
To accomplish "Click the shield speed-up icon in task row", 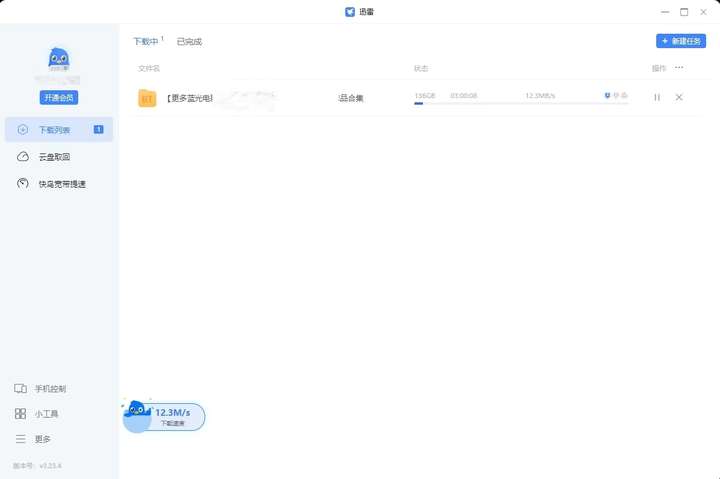I will click(x=607, y=96).
